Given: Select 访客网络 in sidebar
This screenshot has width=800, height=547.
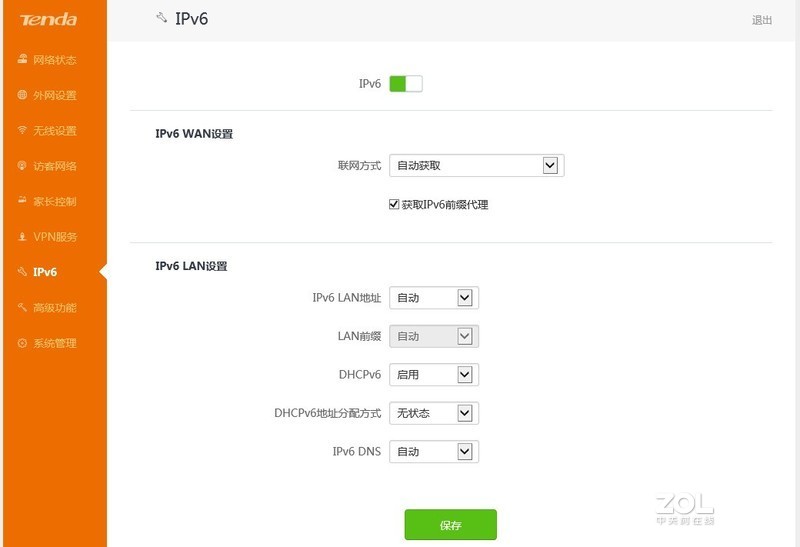Looking at the screenshot, I should [x=55, y=166].
